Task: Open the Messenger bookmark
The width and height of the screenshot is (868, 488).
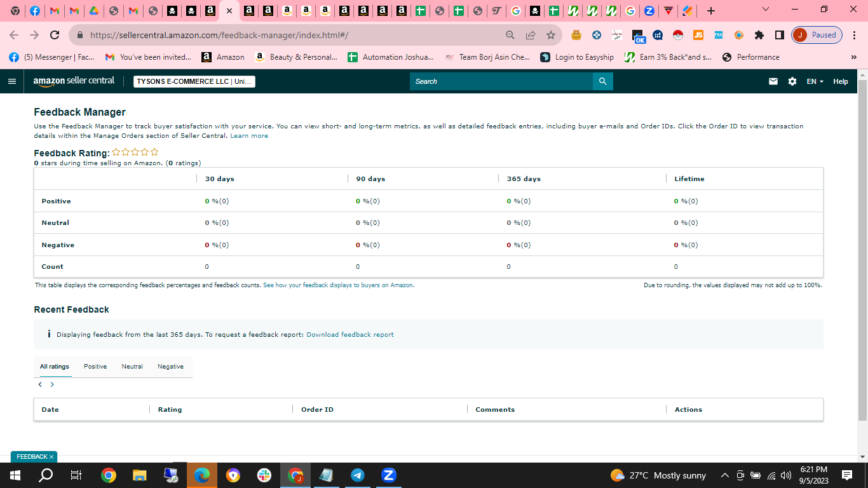Action: click(x=52, y=57)
